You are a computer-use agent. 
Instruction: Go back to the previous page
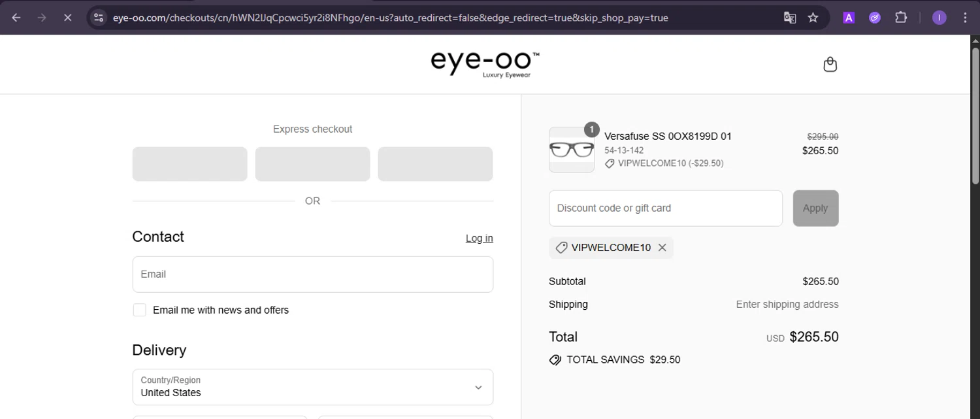16,18
